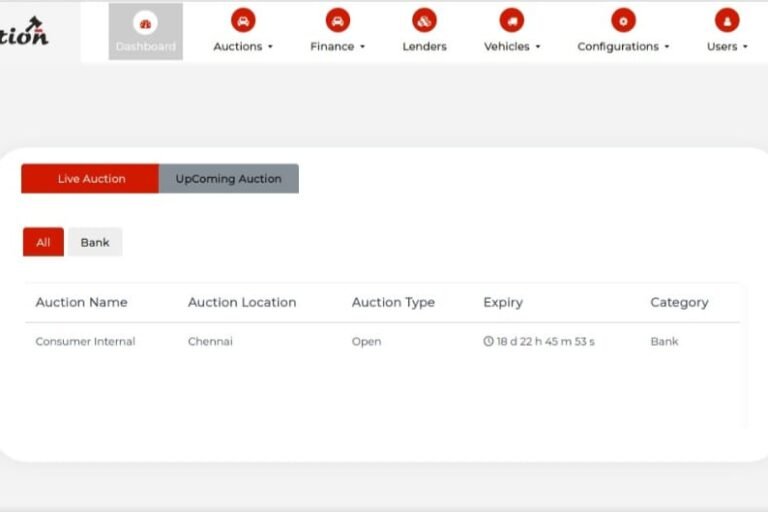This screenshot has width=768, height=512.
Task: Click the red Finance icon
Action: 338,20
